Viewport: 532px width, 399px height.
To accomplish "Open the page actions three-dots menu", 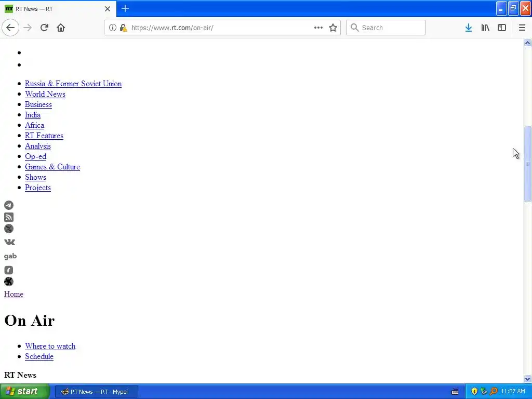I will (318, 28).
